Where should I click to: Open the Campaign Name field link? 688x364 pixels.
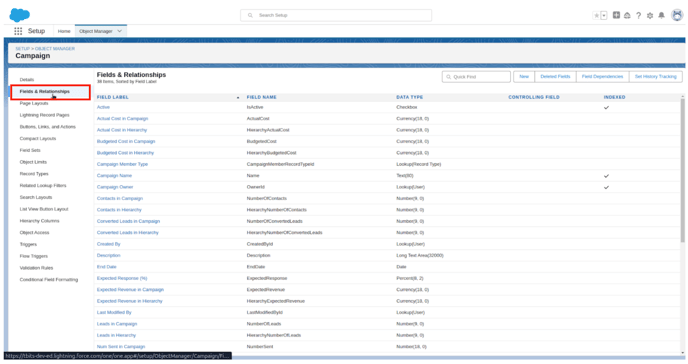114,176
